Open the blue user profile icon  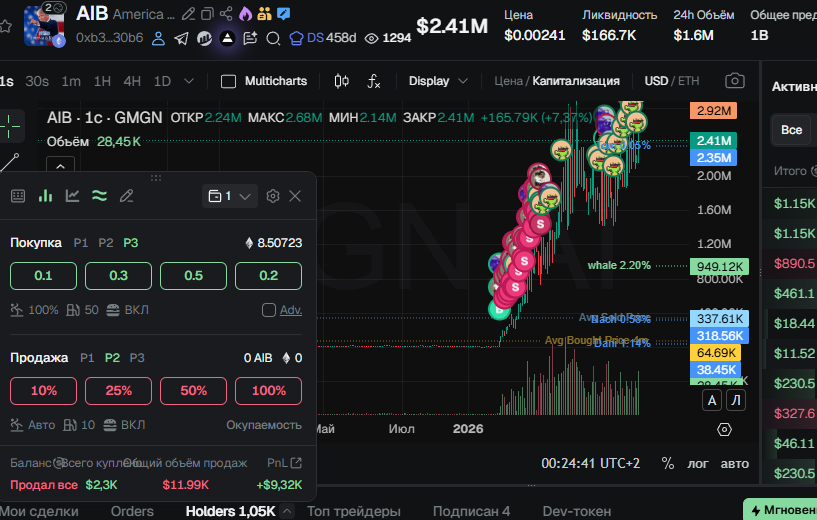(158, 39)
